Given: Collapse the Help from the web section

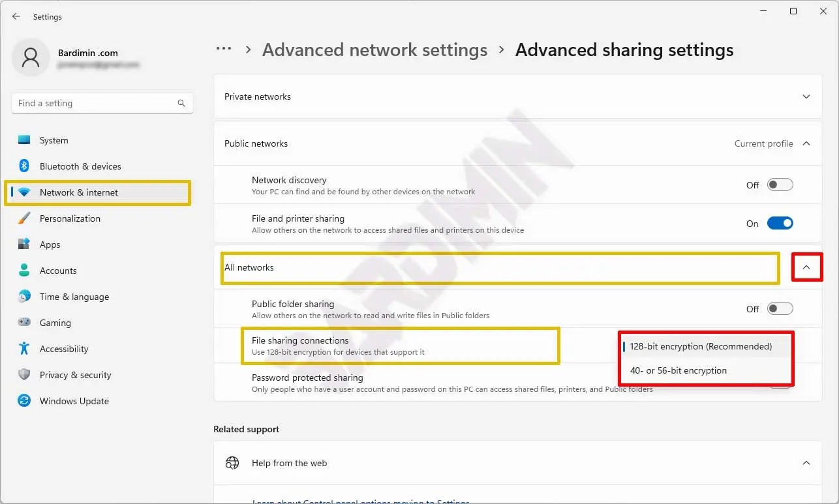Looking at the screenshot, I should (806, 463).
